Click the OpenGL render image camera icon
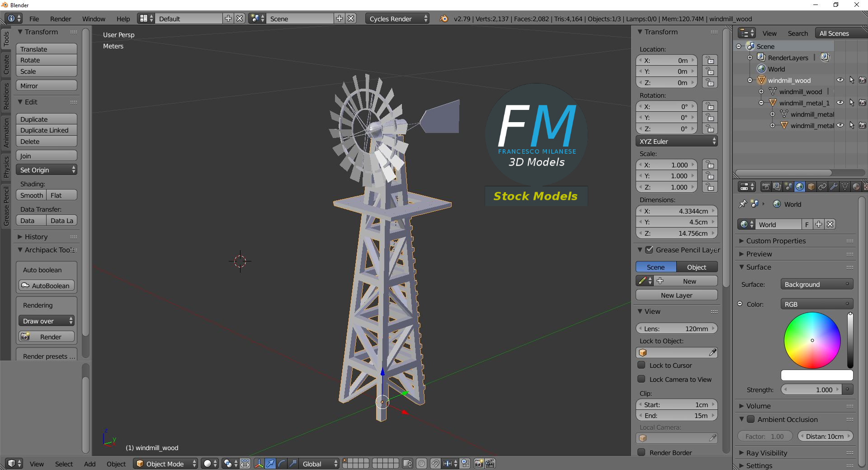This screenshot has height=470, width=868. coord(479,464)
